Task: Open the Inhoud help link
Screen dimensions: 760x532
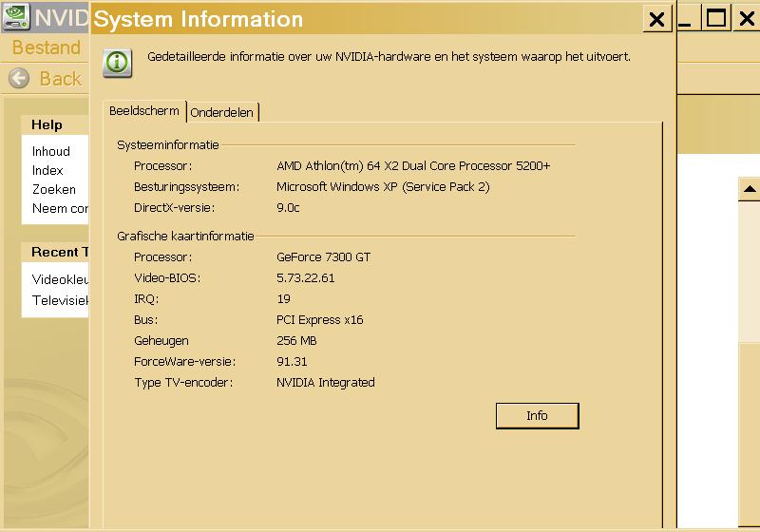Action: [x=51, y=151]
